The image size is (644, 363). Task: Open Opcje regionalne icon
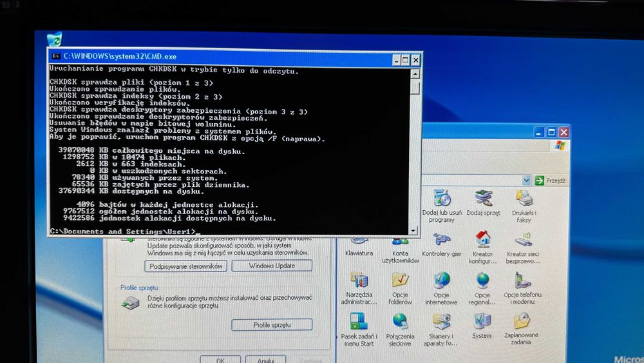(482, 288)
